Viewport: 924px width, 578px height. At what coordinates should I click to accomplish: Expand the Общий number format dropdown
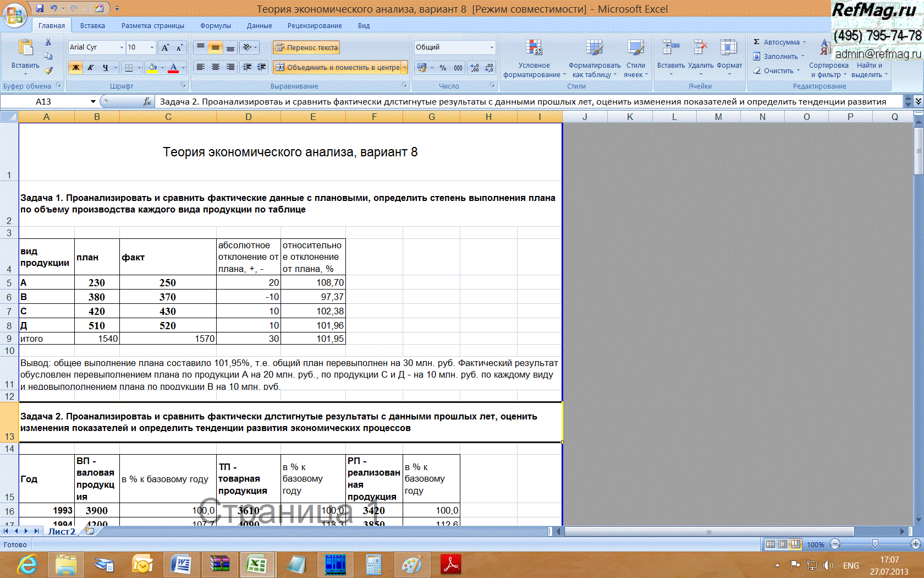point(492,48)
